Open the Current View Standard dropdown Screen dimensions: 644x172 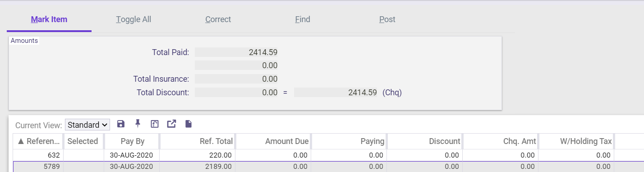(87, 125)
